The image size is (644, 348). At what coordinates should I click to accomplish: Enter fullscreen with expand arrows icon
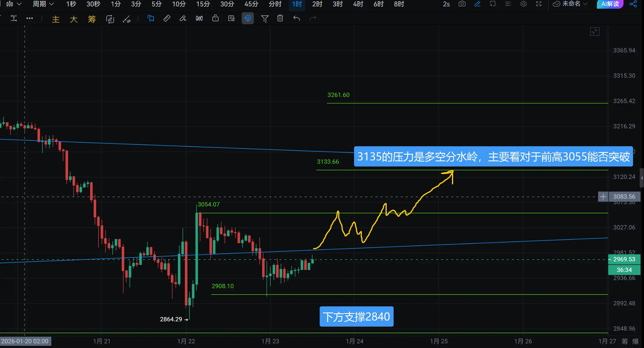tap(539, 4)
